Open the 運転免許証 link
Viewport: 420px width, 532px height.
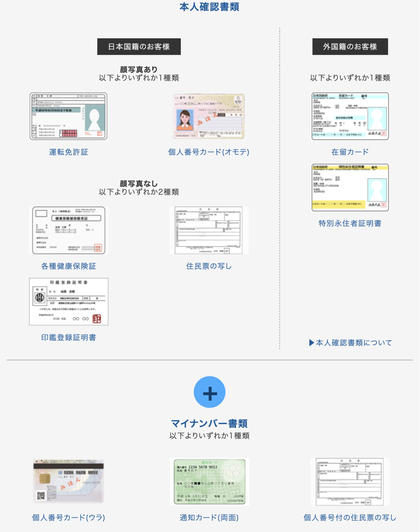point(68,152)
